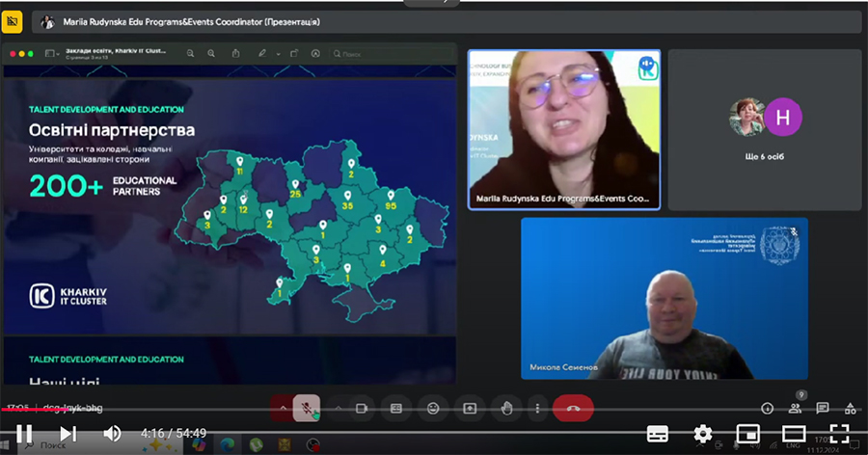Click the LNG language indicator in tray
Screen dimensions: 868x455
[x=793, y=445]
